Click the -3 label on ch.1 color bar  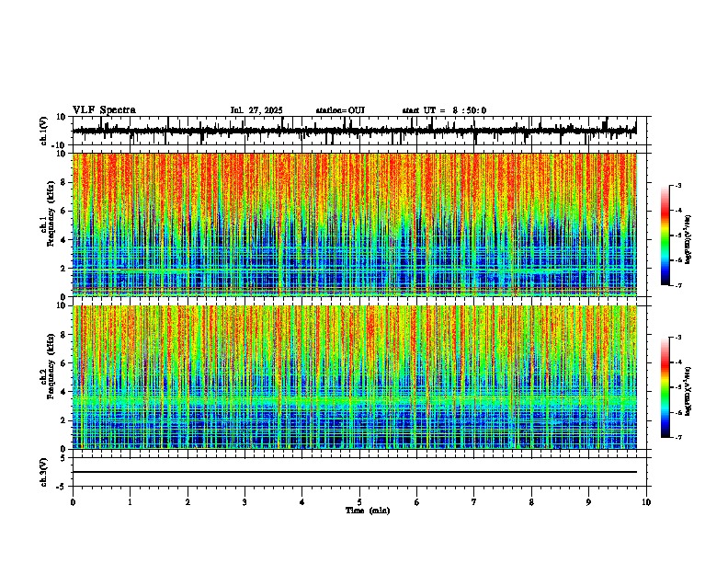click(678, 185)
